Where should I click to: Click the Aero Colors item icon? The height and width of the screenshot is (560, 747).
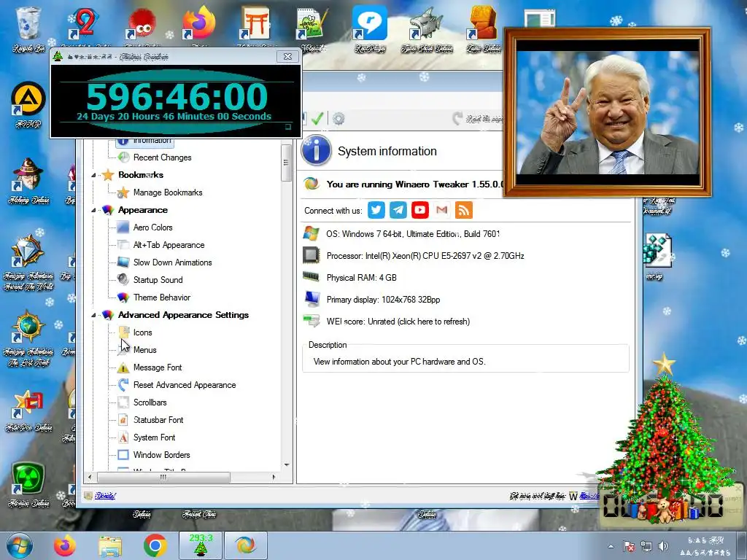click(123, 227)
